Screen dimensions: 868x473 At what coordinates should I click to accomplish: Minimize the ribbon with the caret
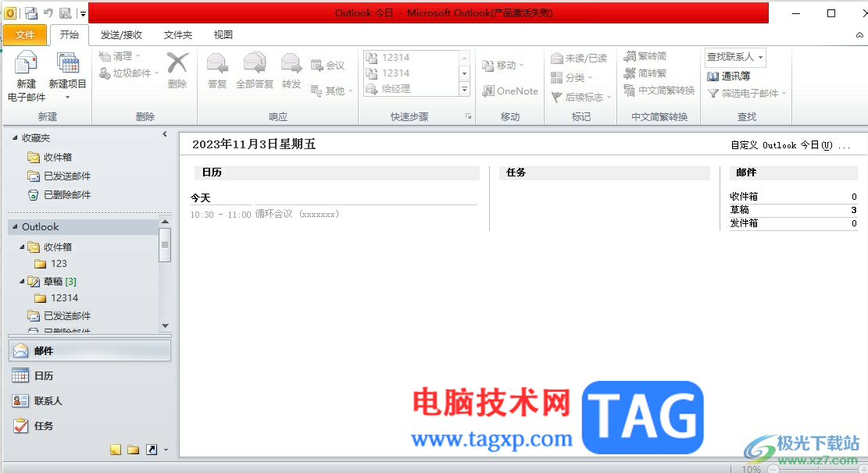coord(859,35)
